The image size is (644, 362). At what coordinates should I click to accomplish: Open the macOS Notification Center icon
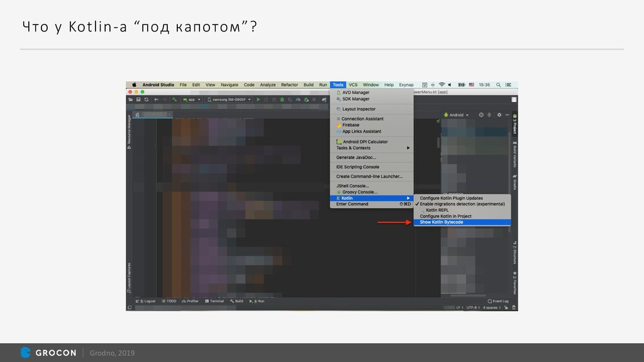pyautogui.click(x=508, y=85)
